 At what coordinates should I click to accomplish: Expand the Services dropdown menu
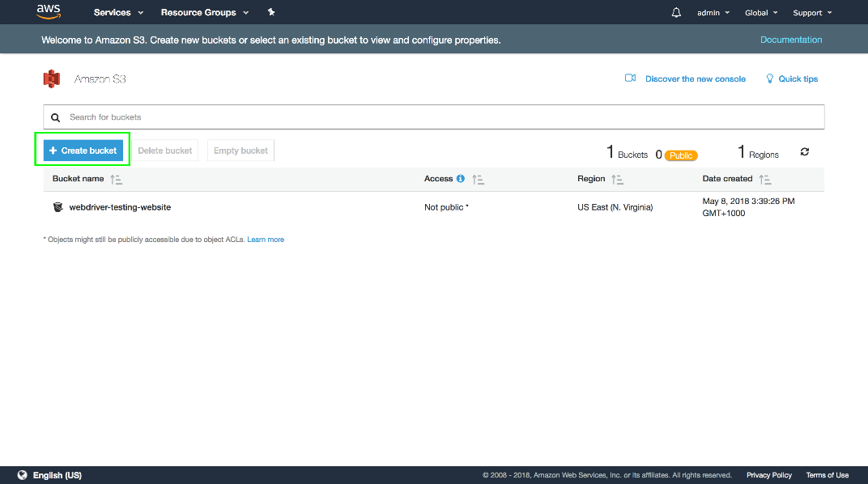pyautogui.click(x=118, y=13)
